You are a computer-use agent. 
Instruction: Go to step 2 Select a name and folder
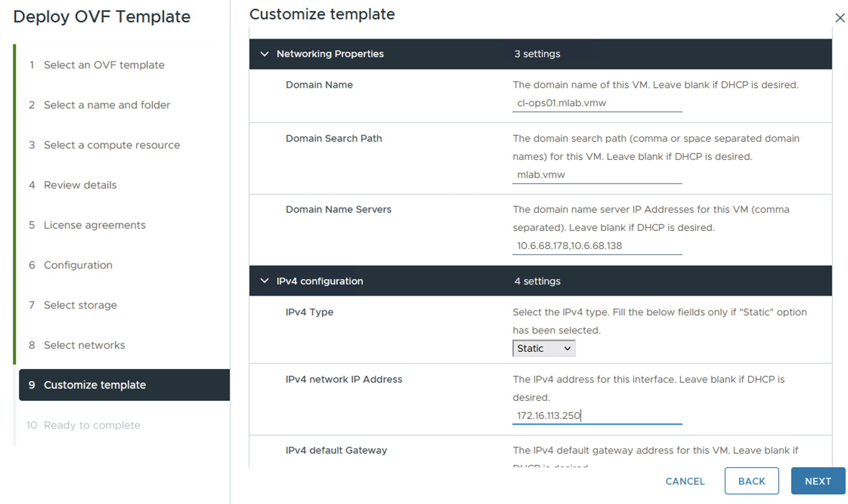point(107,105)
